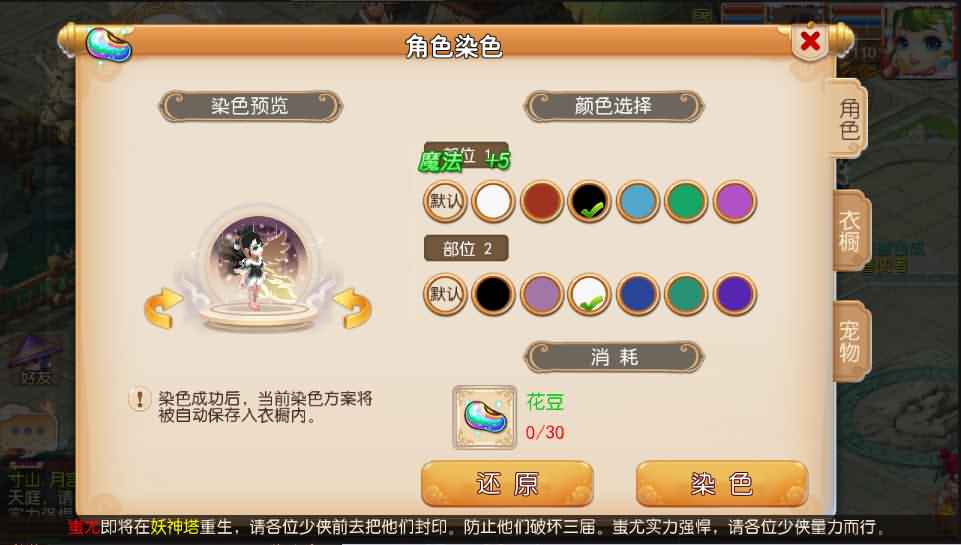The height and width of the screenshot is (545, 961).
Task: Rotate character preview with right arrow
Action: (x=352, y=308)
